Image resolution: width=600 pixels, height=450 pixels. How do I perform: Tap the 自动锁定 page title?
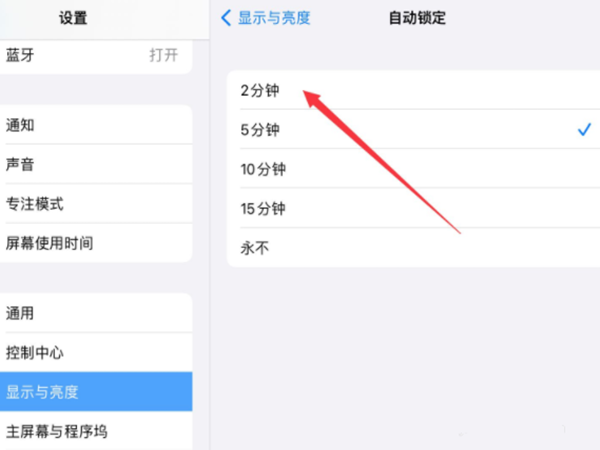[417, 18]
